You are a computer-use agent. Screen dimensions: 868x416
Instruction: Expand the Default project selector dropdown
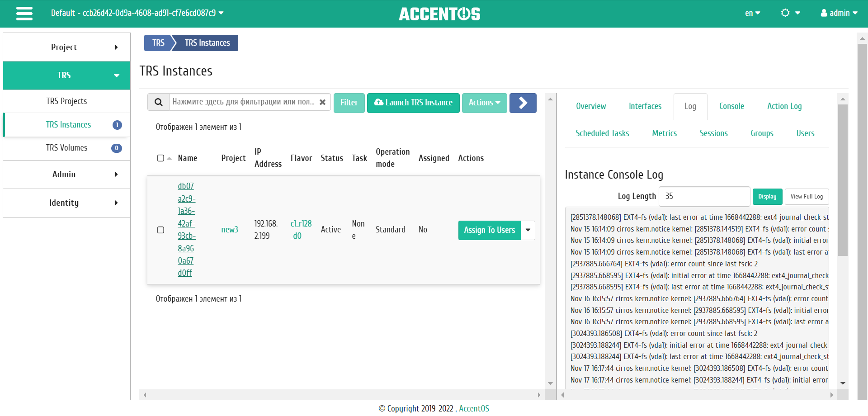(x=137, y=13)
